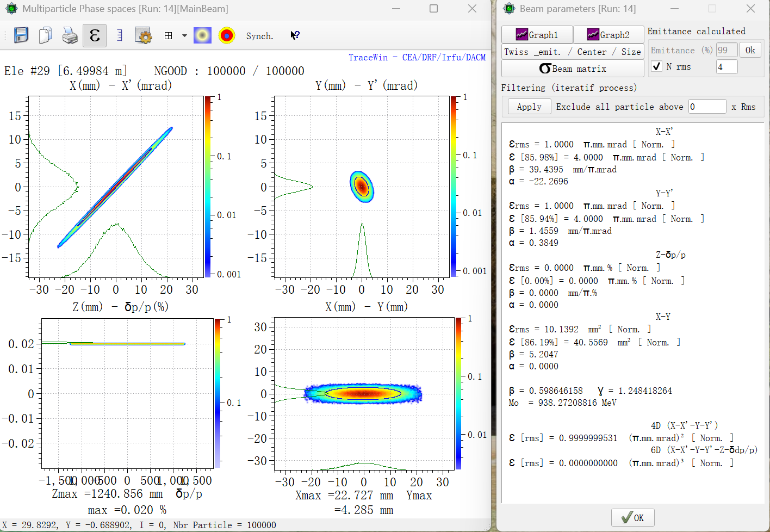Click the copy documents toolbar icon
Viewport: 770px width, 532px height.
(46, 35)
